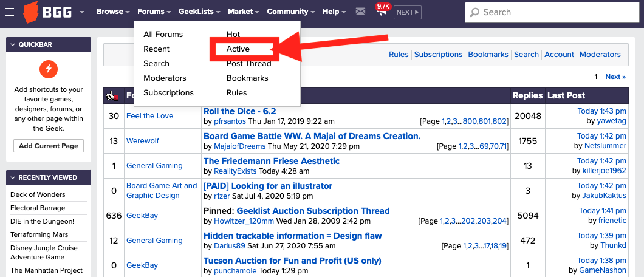The height and width of the screenshot is (277, 644).
Task: Open last post Today 1:41 pm link
Action: pos(603,211)
